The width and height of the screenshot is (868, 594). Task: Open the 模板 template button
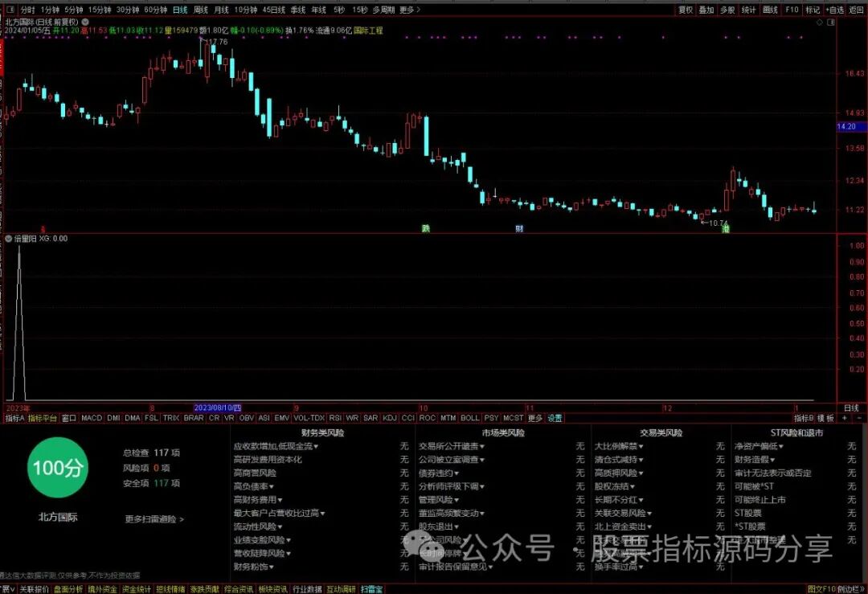pyautogui.click(x=826, y=418)
